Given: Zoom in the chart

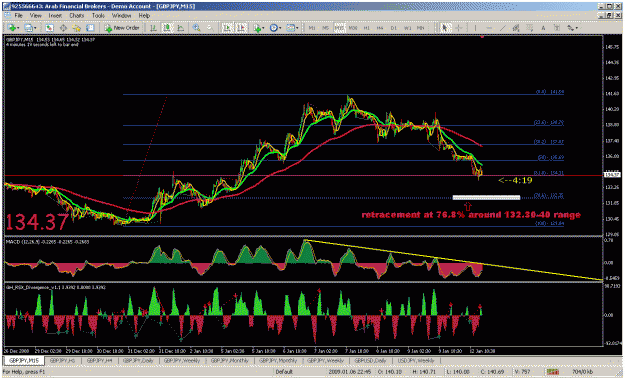Looking at the screenshot, I should point(197,28).
